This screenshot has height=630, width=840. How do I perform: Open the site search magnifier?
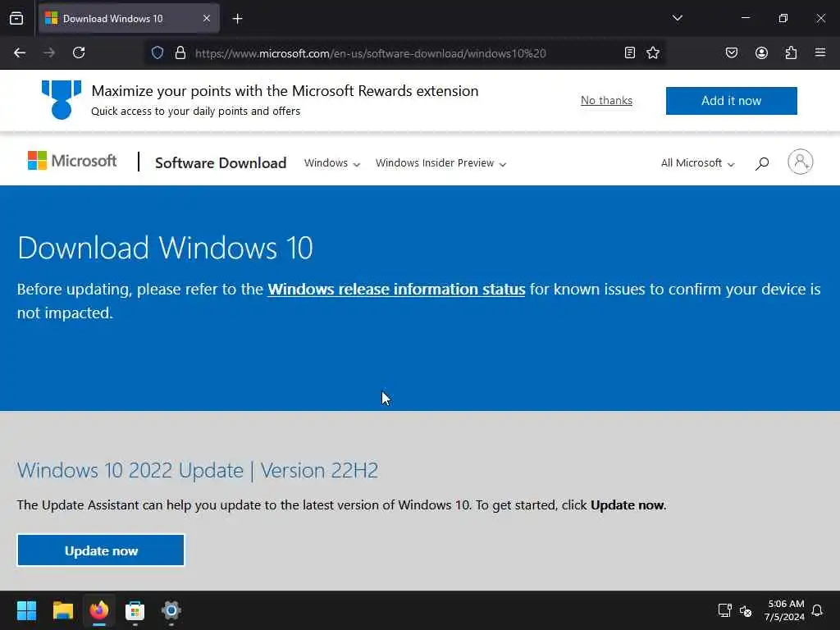tap(762, 163)
